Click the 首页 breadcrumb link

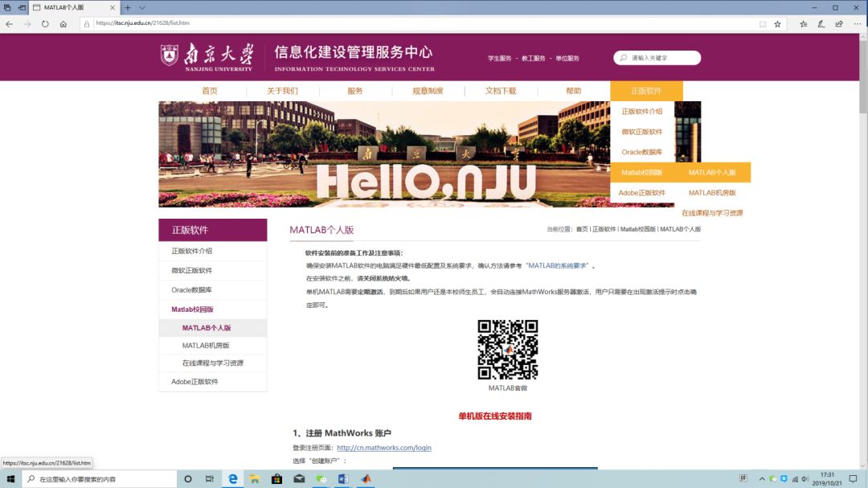582,229
